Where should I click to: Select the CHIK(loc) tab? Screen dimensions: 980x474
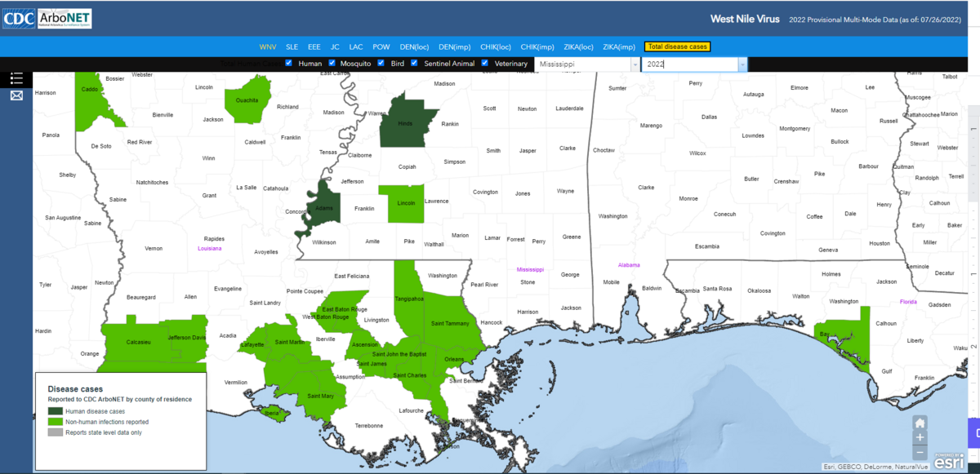click(x=496, y=47)
